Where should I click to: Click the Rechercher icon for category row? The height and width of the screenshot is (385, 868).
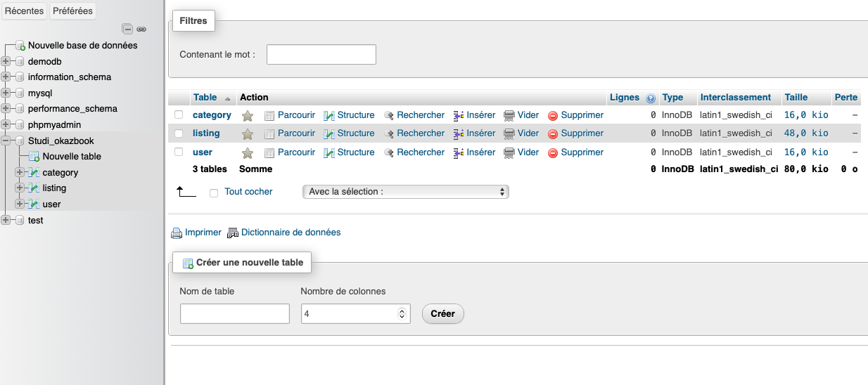click(389, 115)
